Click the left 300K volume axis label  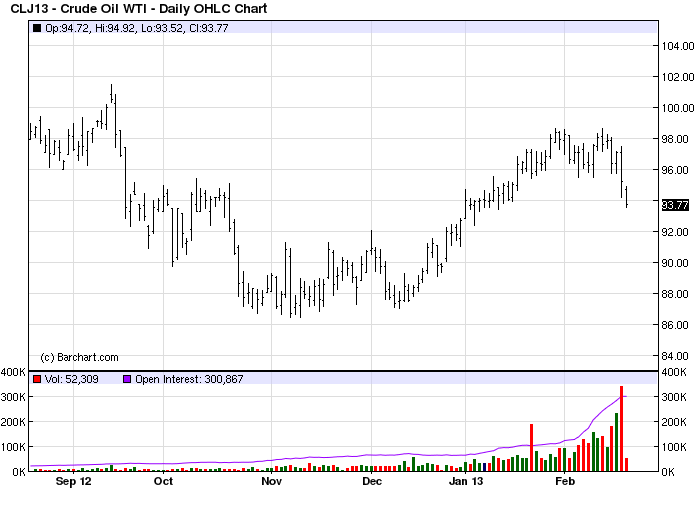[x=13, y=397]
